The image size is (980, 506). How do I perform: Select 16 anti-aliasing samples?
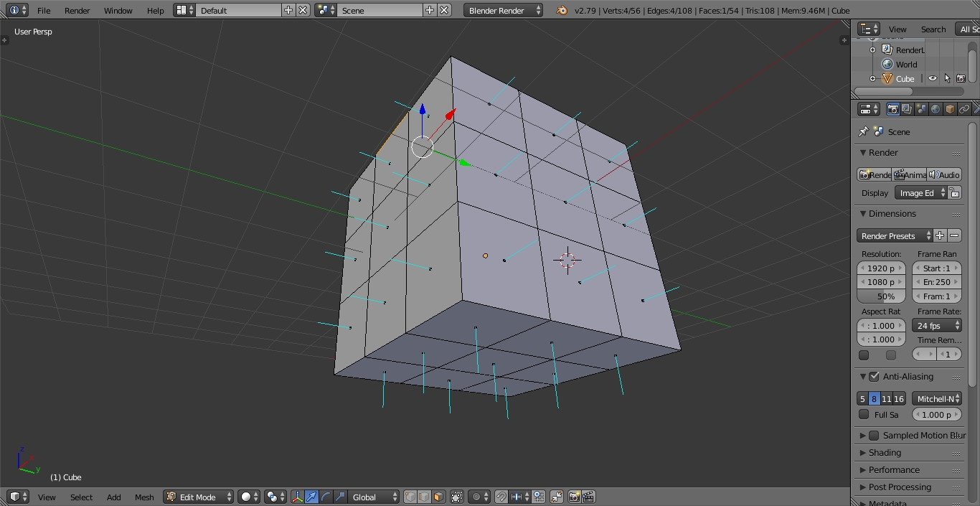(x=899, y=398)
